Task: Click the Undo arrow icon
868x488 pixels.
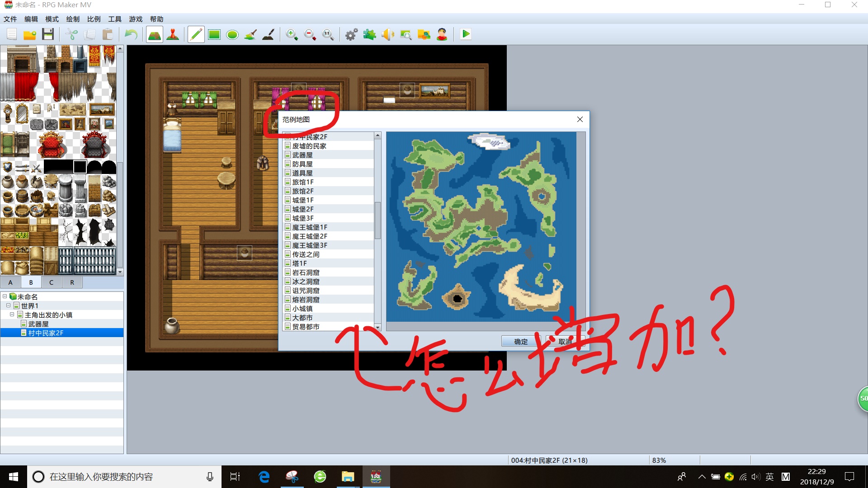Action: tap(131, 34)
